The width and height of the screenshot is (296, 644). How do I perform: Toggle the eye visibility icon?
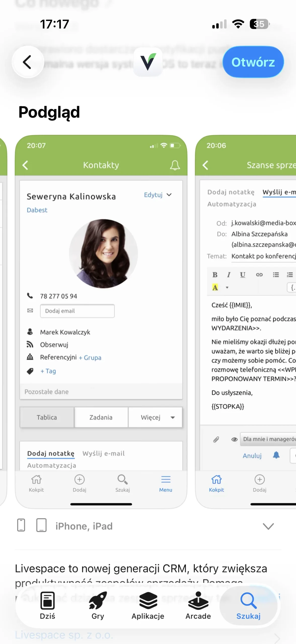[234, 439]
